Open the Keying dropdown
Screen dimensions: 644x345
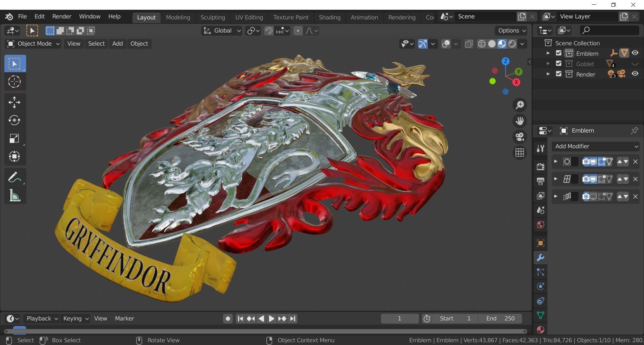point(76,318)
